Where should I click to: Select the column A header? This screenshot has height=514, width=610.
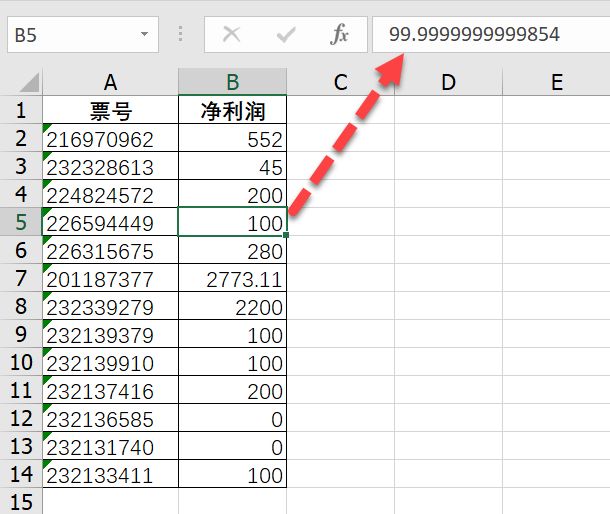click(x=110, y=82)
